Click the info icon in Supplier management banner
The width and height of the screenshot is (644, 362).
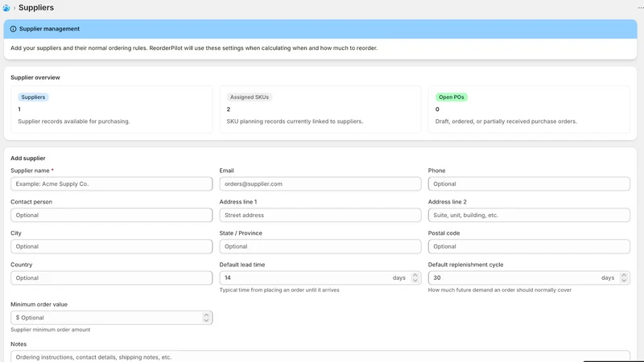(13, 29)
